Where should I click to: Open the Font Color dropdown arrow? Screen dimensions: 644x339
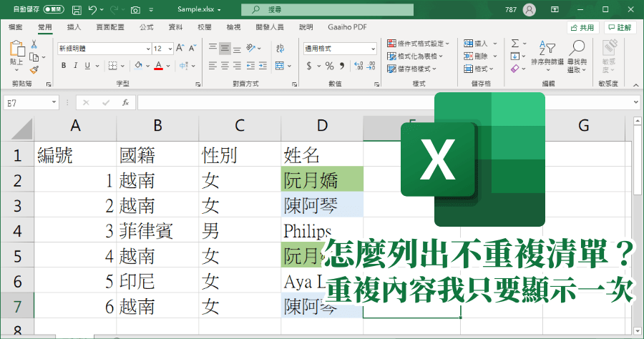click(168, 66)
